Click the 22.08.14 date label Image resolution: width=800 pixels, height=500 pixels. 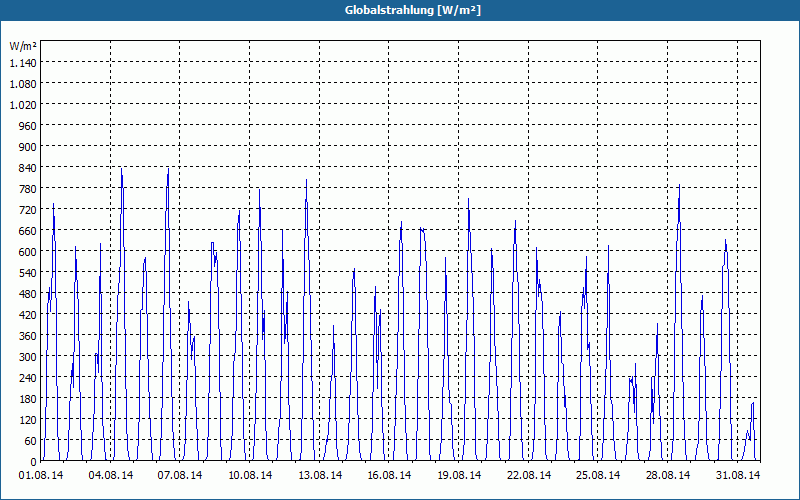(529, 475)
